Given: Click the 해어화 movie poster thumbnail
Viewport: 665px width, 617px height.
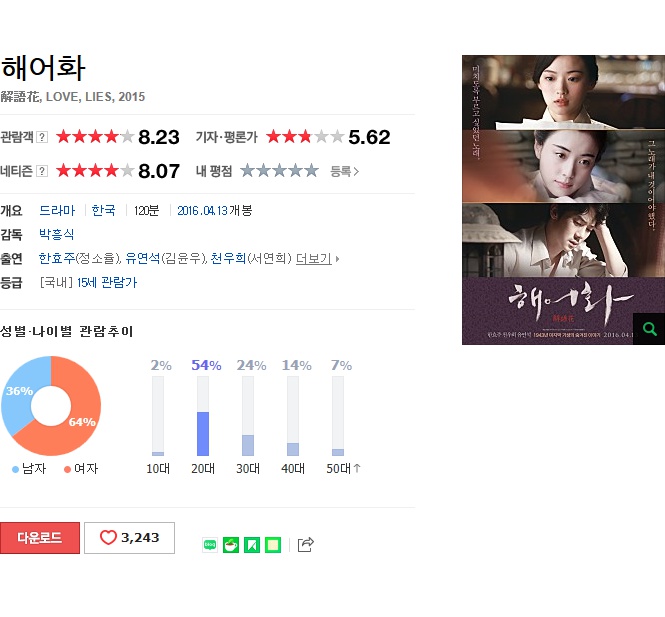Looking at the screenshot, I should 563,200.
